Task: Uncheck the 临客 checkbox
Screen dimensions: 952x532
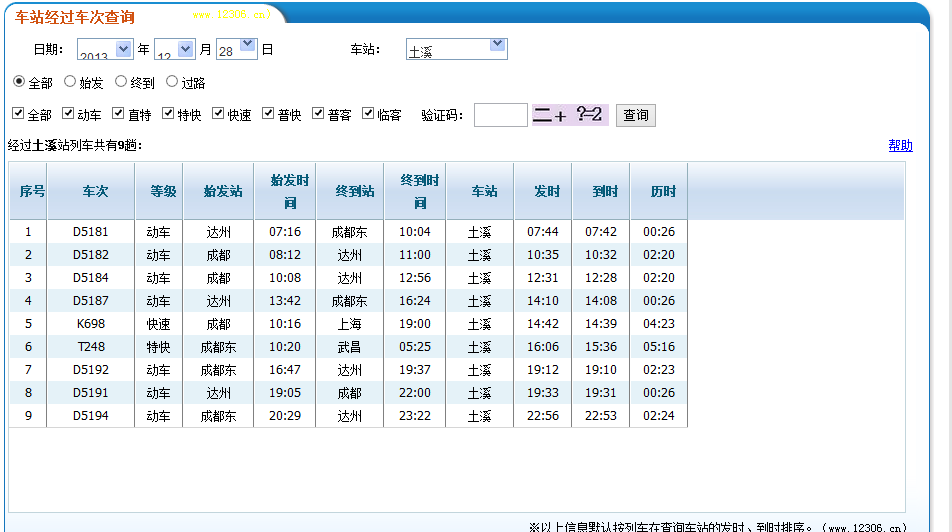Action: click(x=368, y=114)
